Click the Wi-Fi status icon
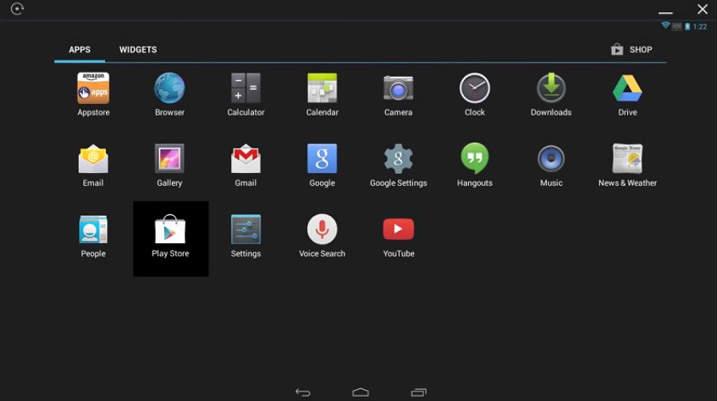Viewport: 717px width, 401px height. pos(666,26)
